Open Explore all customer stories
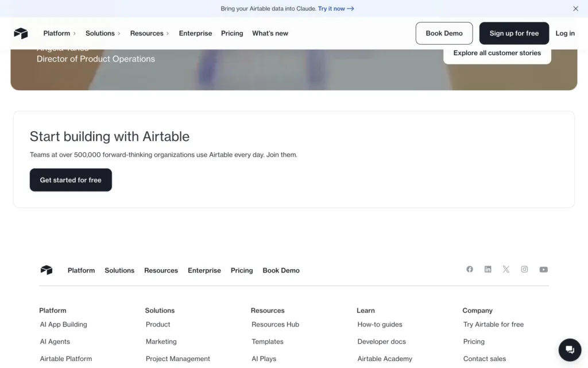588x368 pixels. pyautogui.click(x=497, y=53)
